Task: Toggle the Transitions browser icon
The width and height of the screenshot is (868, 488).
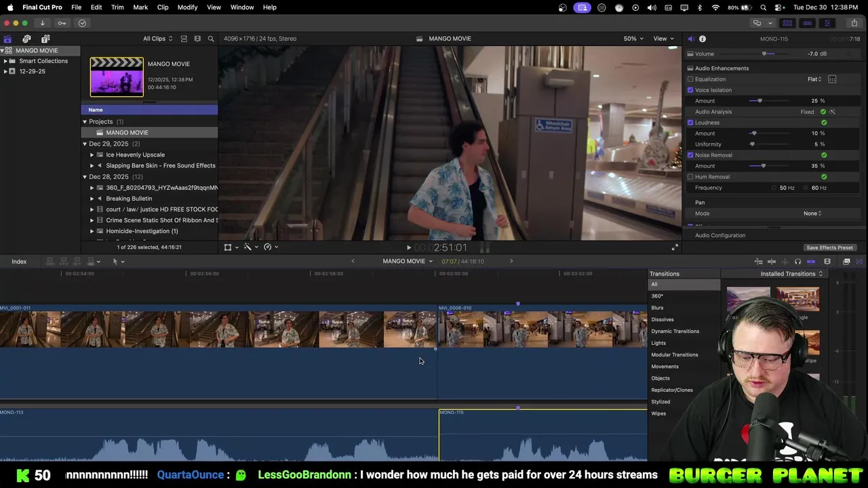Action: [x=859, y=262]
